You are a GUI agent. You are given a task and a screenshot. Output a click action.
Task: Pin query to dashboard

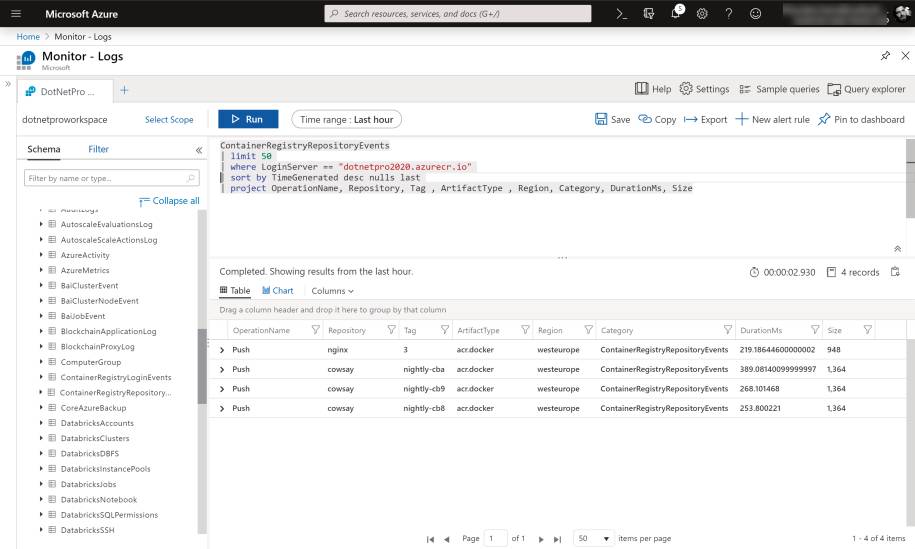861,119
